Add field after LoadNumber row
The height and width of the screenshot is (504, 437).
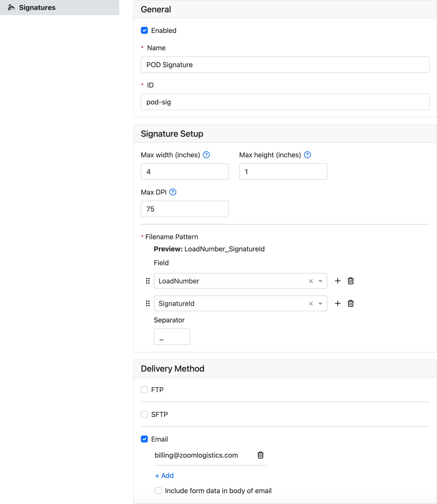point(338,281)
